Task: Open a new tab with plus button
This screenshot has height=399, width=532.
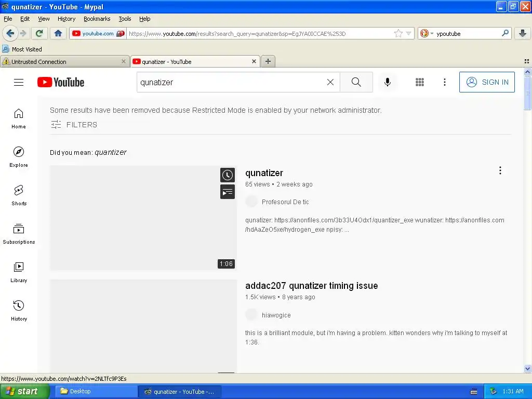Action: 268,61
